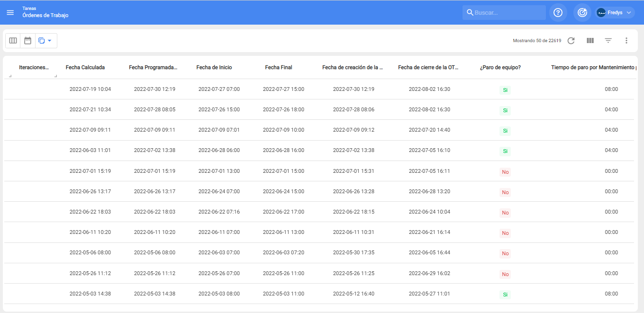This screenshot has width=644, height=313.
Task: Open the hamburger navigation menu
Action: point(10,12)
